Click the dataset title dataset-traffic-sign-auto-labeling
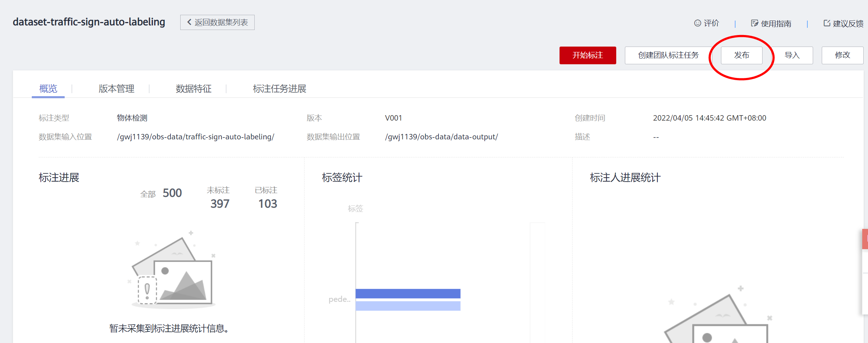The image size is (868, 343). pyautogui.click(x=89, y=22)
